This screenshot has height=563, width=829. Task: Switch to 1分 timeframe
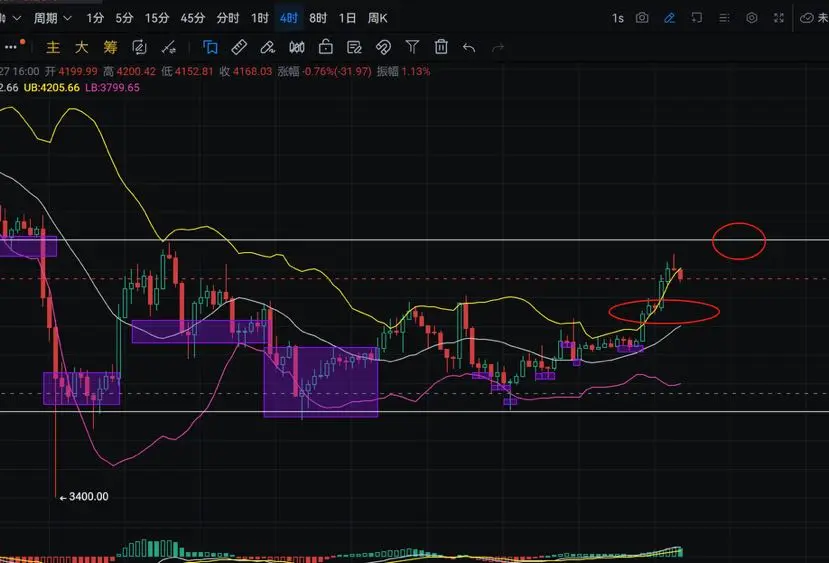(95, 18)
